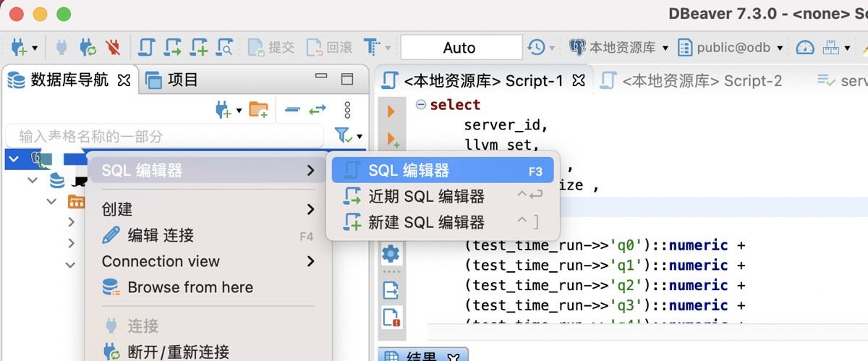Click the transaction mode T icon

[372, 48]
